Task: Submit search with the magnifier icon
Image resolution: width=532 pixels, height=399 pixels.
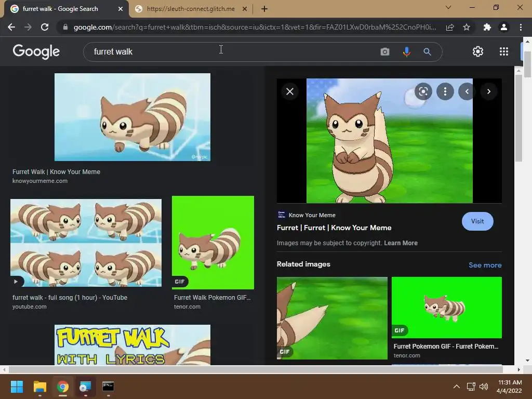Action: click(427, 51)
